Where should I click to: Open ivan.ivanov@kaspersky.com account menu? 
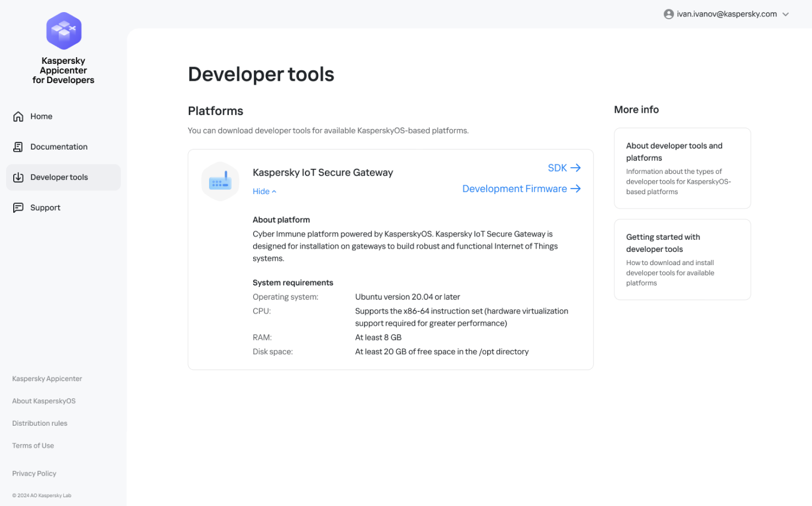[726, 14]
